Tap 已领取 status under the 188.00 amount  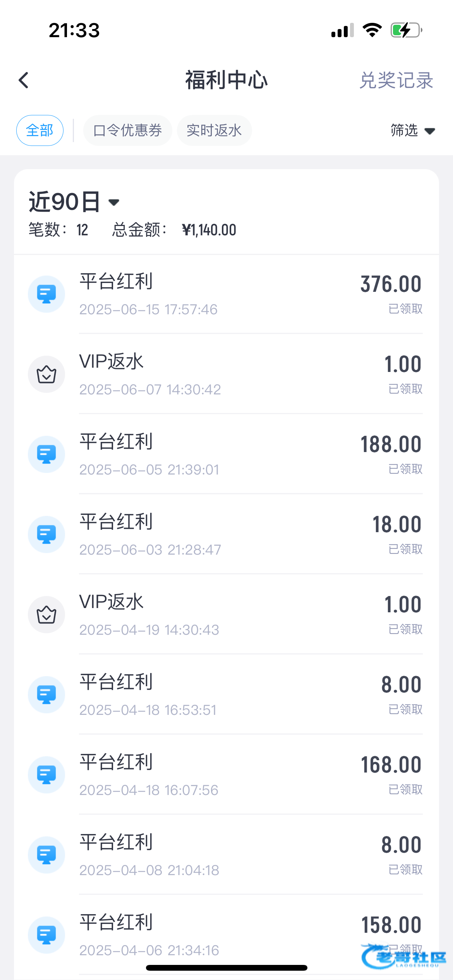[405, 469]
